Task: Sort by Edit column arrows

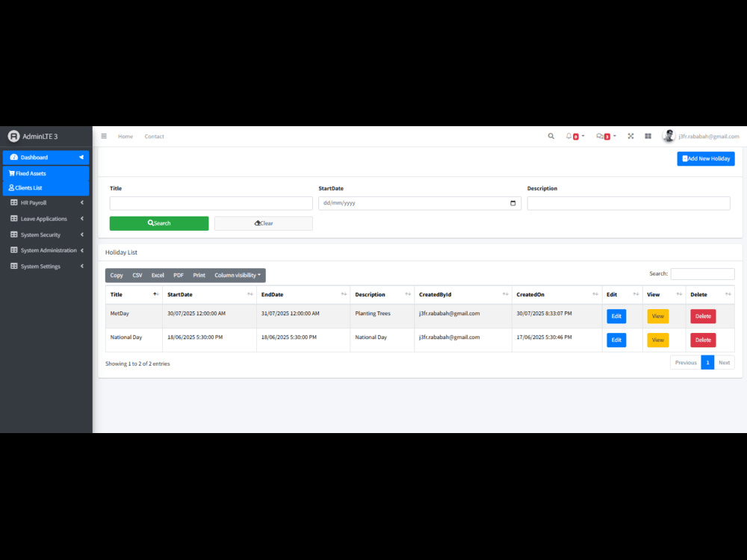Action: pos(636,294)
